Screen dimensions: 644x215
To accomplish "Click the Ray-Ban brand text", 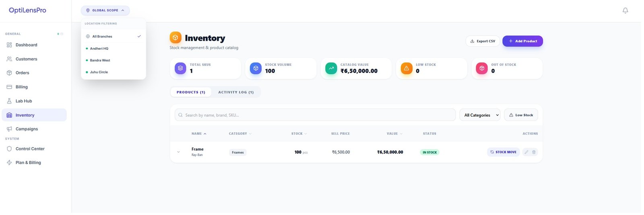I will pyautogui.click(x=197, y=155).
